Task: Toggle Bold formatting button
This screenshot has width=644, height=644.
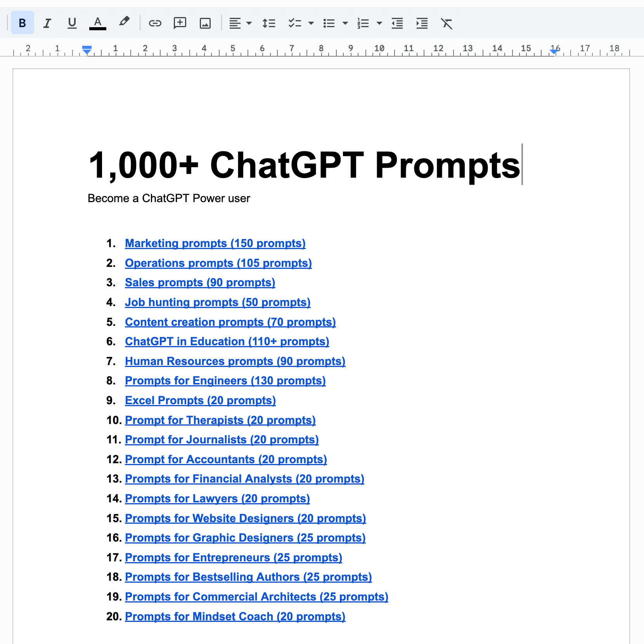Action: [23, 23]
